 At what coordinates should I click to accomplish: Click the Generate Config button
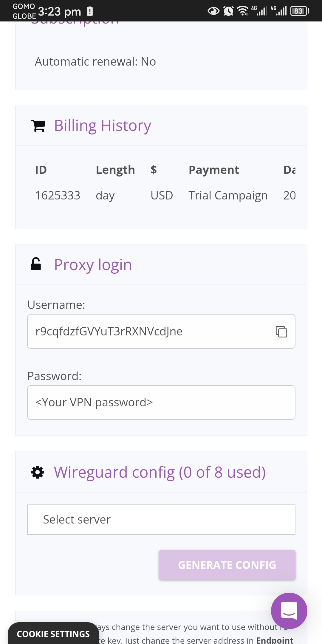(x=227, y=565)
